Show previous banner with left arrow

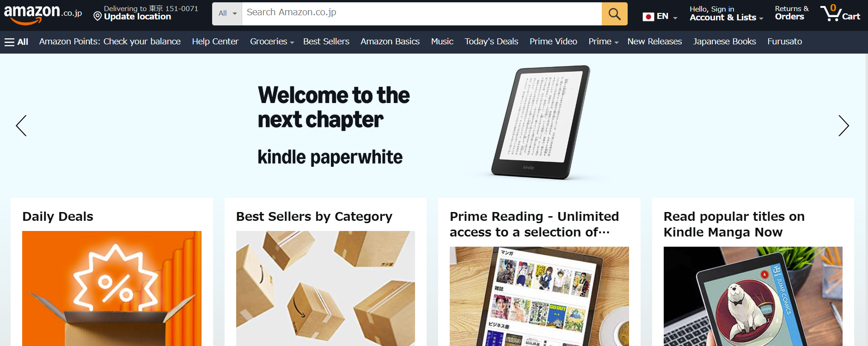pyautogui.click(x=21, y=126)
